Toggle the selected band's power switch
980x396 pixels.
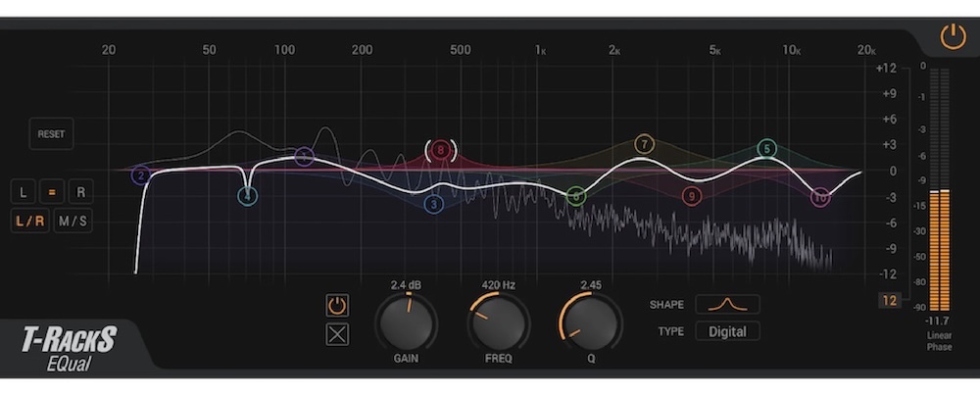point(337,305)
